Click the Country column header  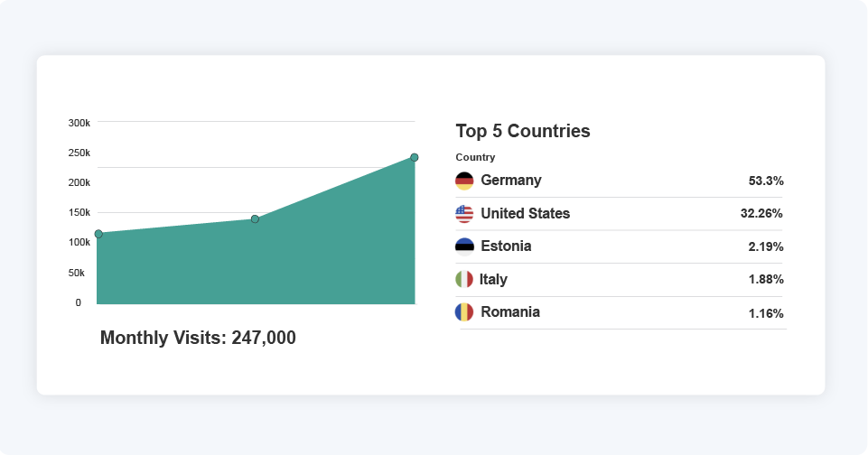[x=475, y=157]
